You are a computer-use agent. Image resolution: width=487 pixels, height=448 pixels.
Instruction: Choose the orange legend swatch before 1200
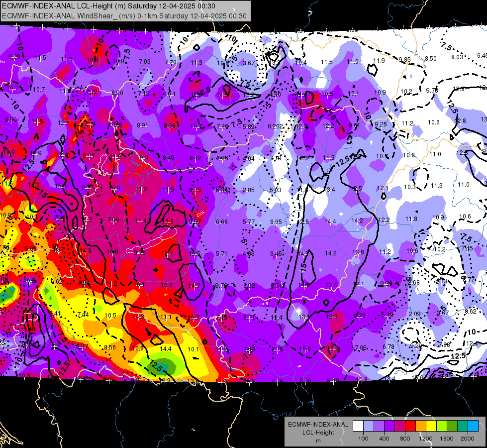point(421,426)
